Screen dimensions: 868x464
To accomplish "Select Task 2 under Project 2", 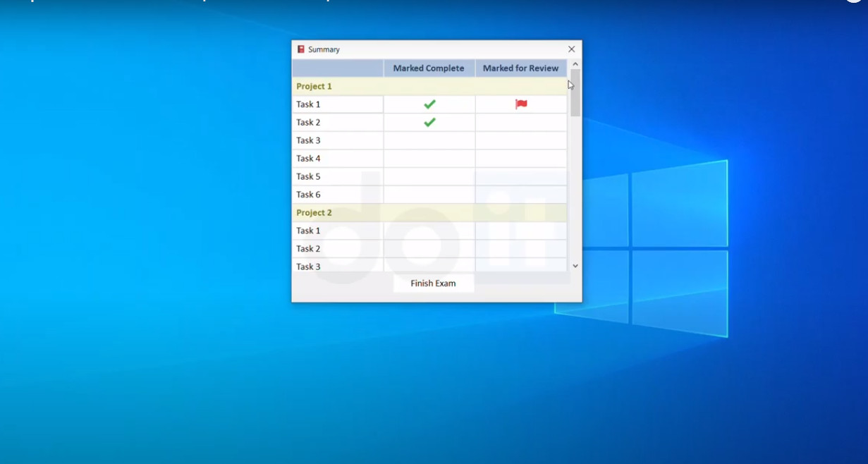I will tap(338, 249).
